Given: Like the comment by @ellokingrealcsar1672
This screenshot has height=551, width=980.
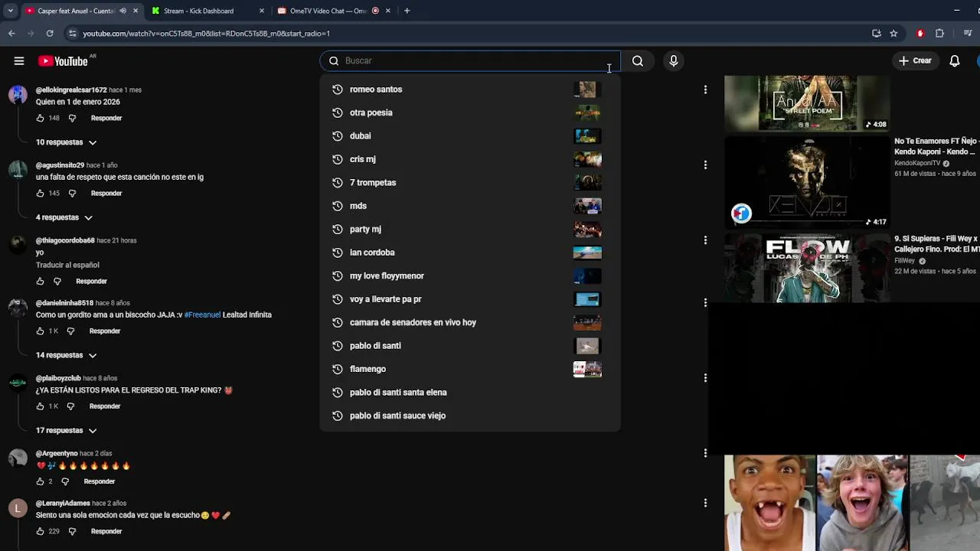Looking at the screenshot, I should point(41,119).
